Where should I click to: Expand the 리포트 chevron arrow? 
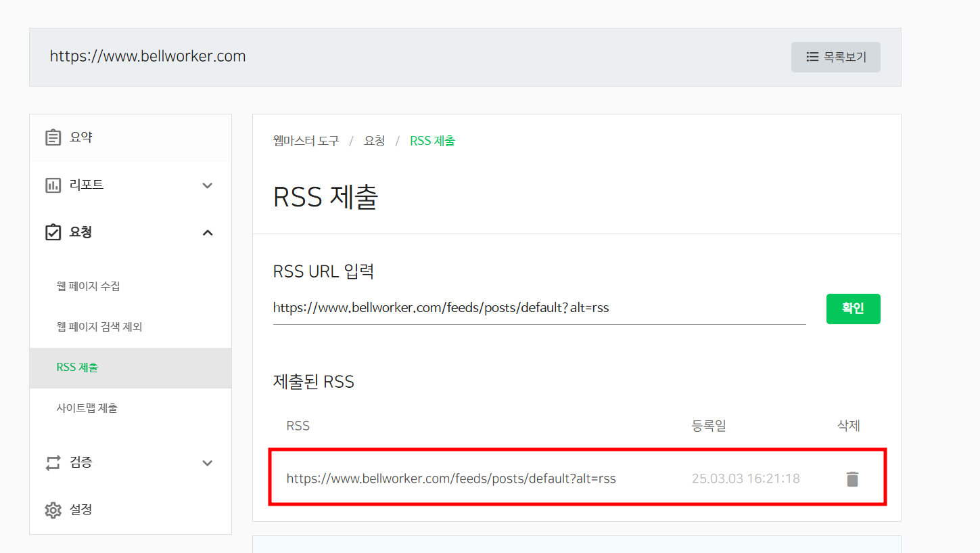pyautogui.click(x=208, y=185)
